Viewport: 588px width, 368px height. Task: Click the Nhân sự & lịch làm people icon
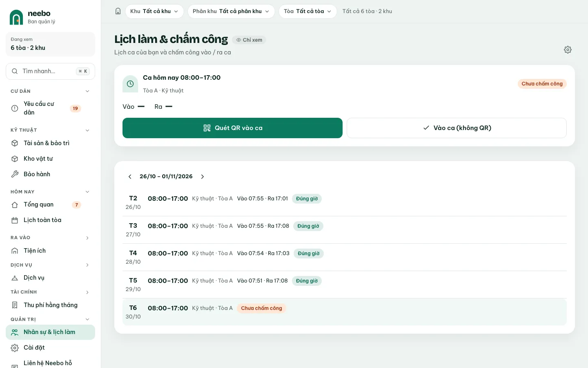15,332
